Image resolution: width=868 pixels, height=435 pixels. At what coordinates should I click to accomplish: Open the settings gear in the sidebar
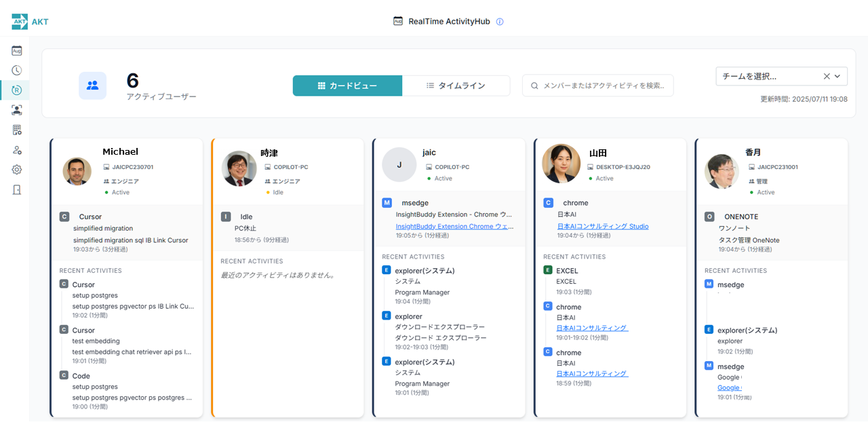coord(16,169)
